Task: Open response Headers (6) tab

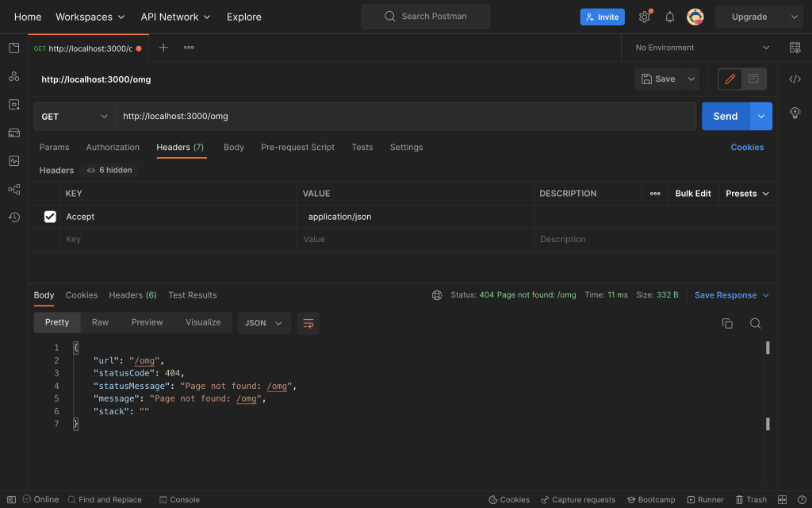Action: [x=132, y=295]
